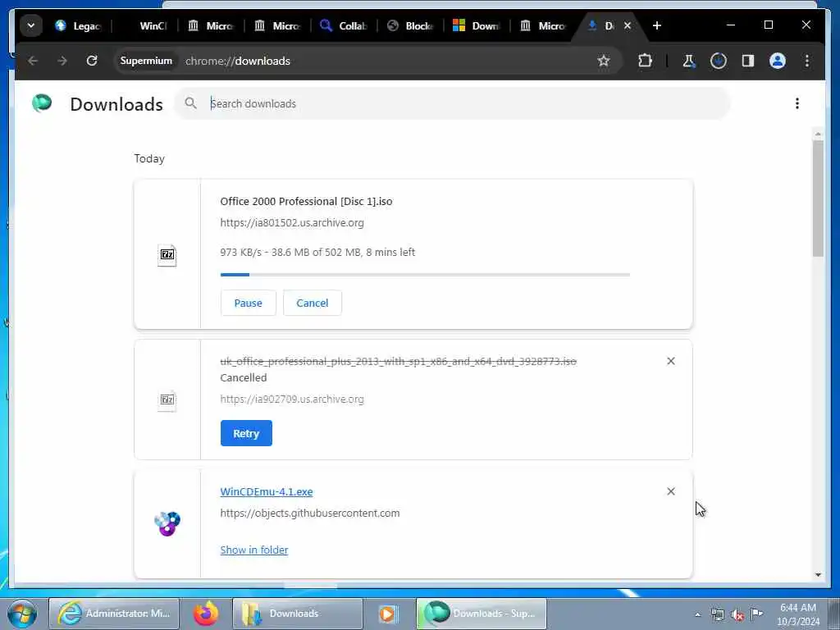Image resolution: width=840 pixels, height=630 pixels.
Task: Click the Supermium logo beside Downloads
Action: pos(42,103)
